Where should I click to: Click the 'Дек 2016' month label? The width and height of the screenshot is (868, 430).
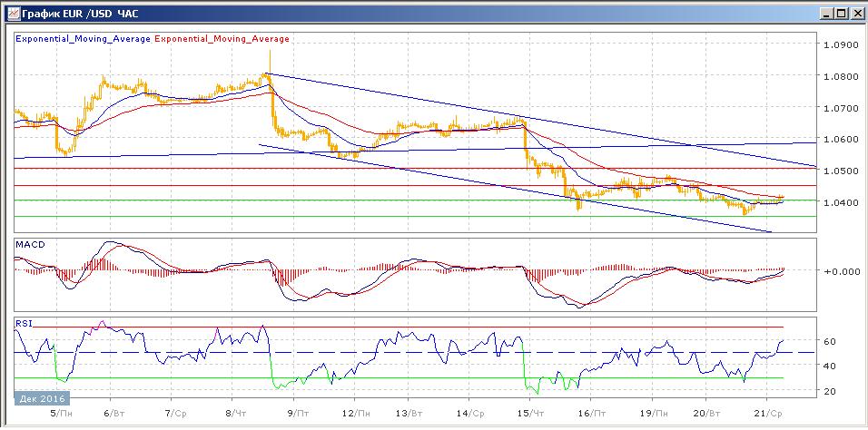click(x=42, y=397)
